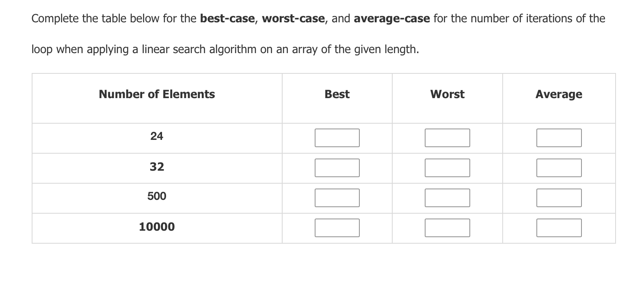Click the Average input field for 500 elements

point(559,197)
